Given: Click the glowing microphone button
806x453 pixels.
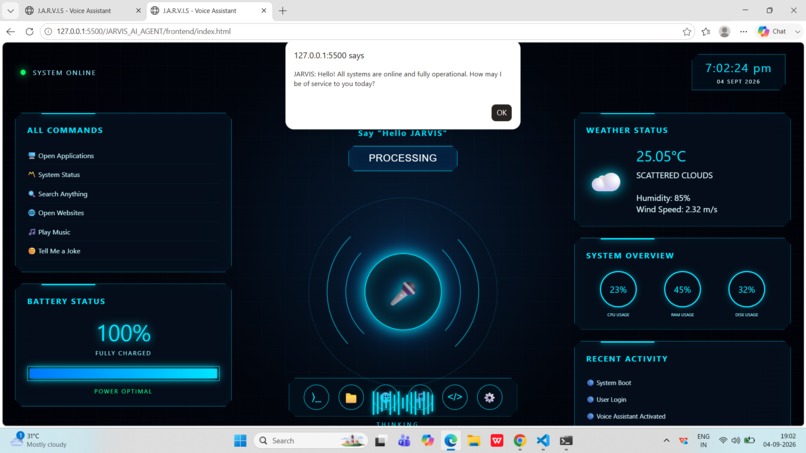Looking at the screenshot, I should point(403,292).
